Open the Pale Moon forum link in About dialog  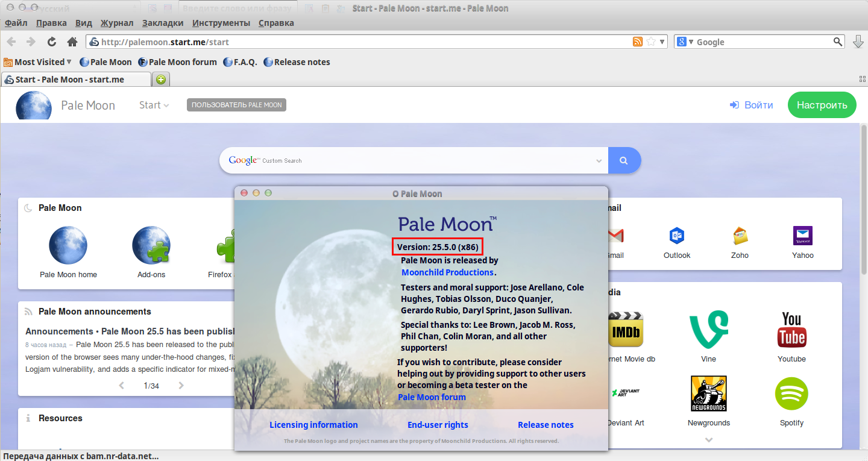(x=432, y=397)
